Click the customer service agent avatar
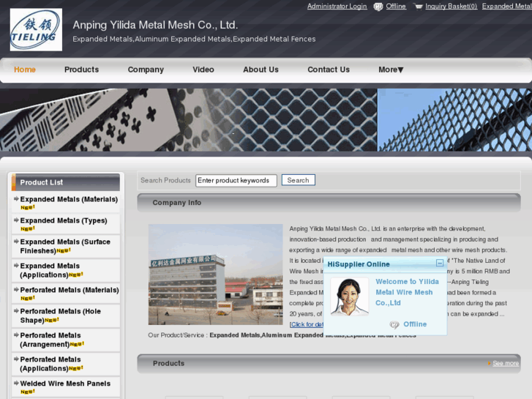532x399 pixels. [x=349, y=297]
